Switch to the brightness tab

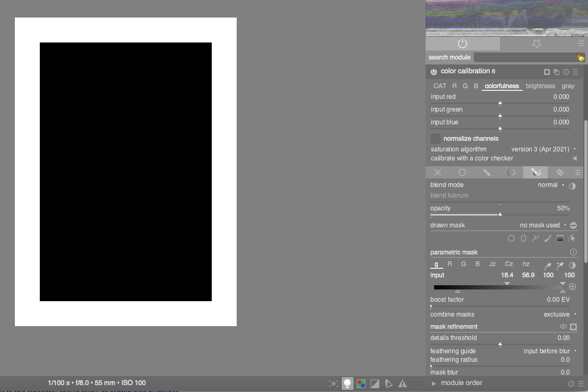pyautogui.click(x=540, y=86)
